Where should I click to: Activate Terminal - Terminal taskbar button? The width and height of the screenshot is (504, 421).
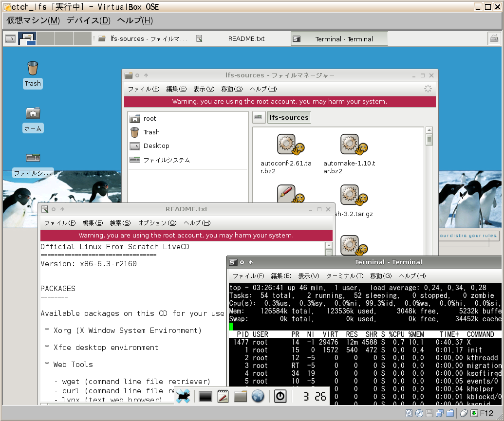point(339,39)
